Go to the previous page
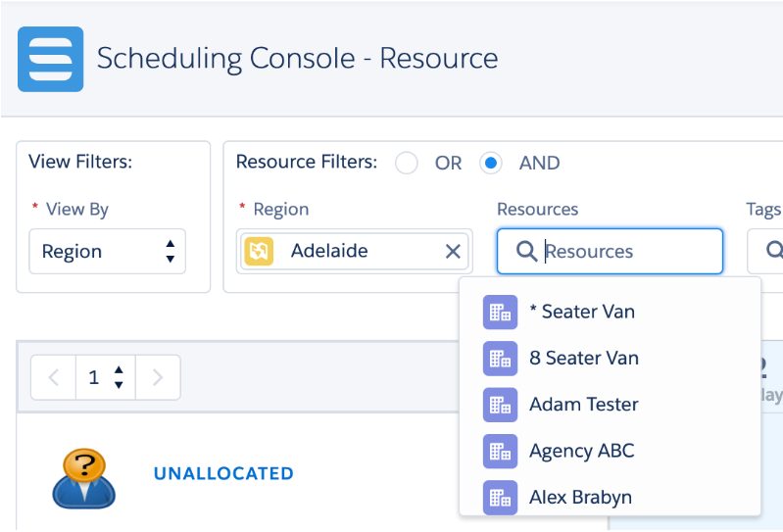783x532 pixels. click(x=54, y=377)
